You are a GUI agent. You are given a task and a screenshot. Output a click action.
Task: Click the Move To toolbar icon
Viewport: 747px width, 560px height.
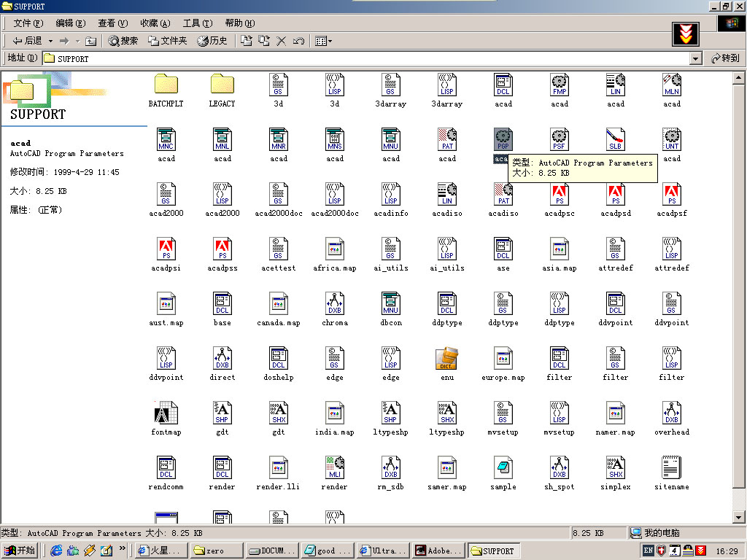click(x=247, y=41)
